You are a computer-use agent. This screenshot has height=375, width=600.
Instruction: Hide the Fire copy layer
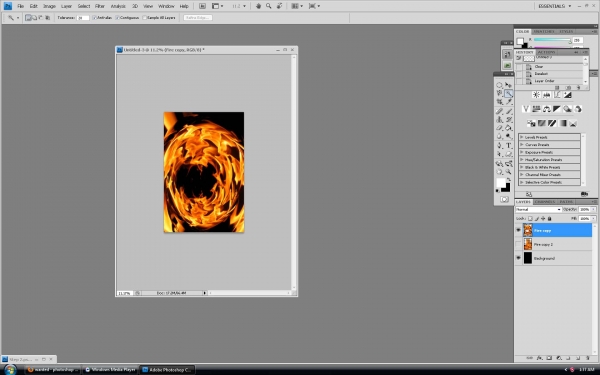click(518, 230)
